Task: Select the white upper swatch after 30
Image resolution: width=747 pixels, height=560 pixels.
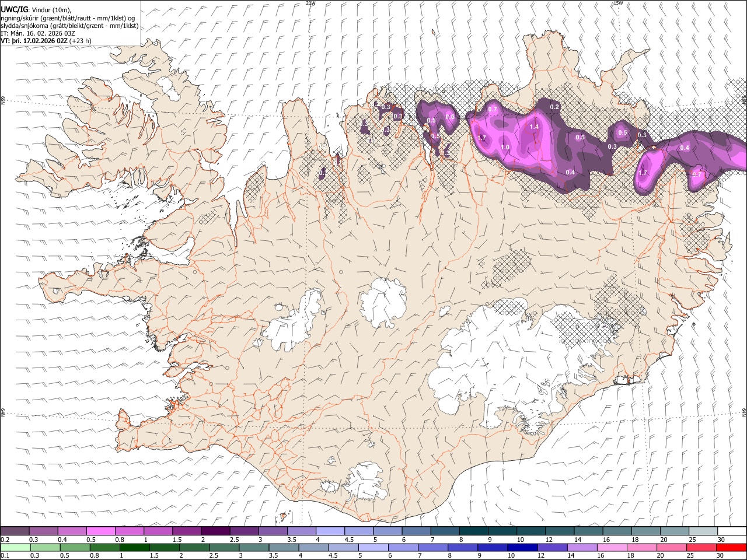Action: (731, 531)
